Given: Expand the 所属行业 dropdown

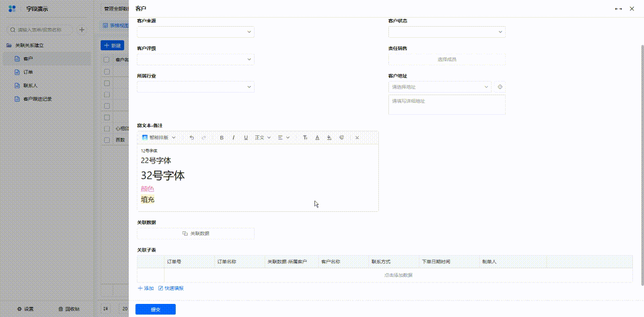Looking at the screenshot, I should 196,87.
